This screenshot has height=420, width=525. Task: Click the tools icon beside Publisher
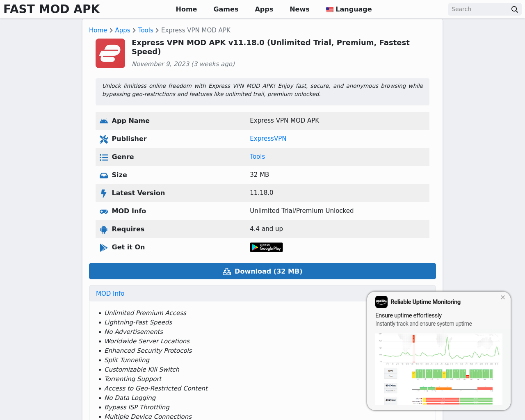[x=104, y=139]
